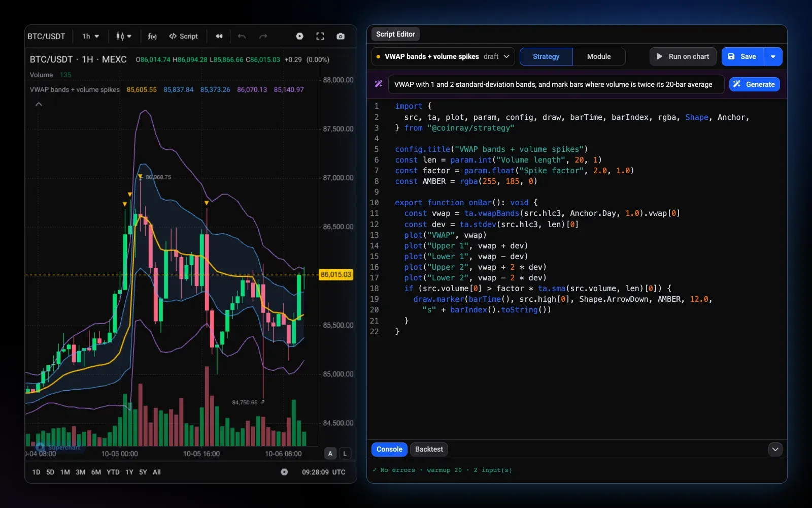The image size is (812, 508).
Task: Click the blue 85,837.84 upper band value
Action: point(178,89)
